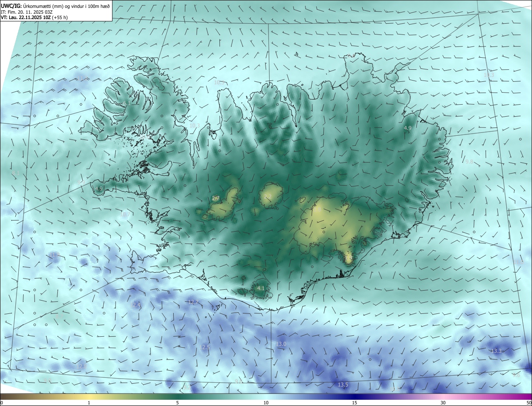Select the valid time line 'VT: Lau. 22.11.2025 10Z (+55 h)'
The image size is (532, 406).
34,17
